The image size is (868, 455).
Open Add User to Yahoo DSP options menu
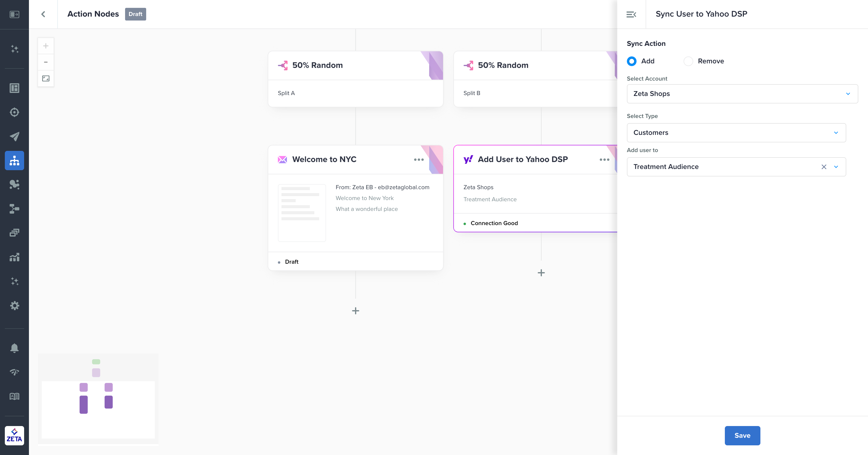(604, 160)
